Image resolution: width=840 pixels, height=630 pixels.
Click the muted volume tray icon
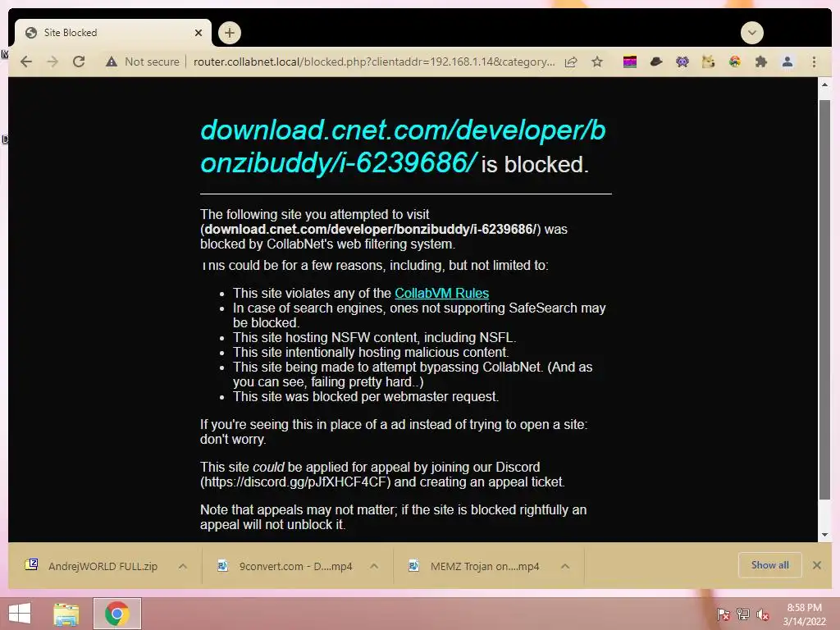point(763,614)
